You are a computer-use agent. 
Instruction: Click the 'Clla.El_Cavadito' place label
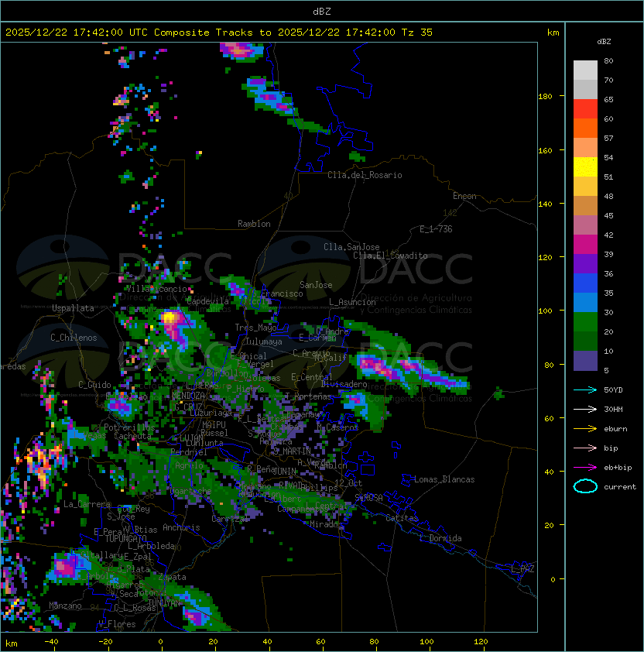(390, 256)
